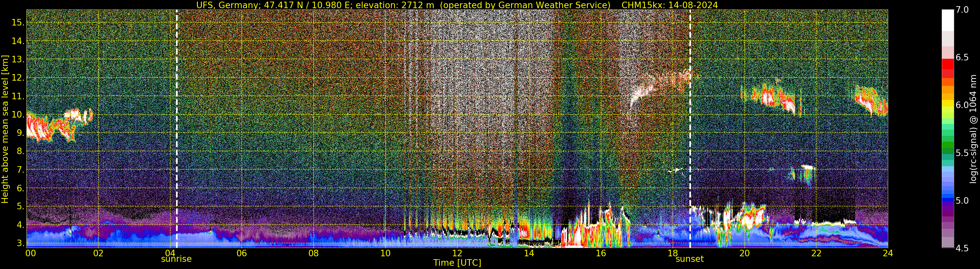The height and width of the screenshot is (269, 980).
Task: Click the "08" time axis tick label
Action: point(313,253)
